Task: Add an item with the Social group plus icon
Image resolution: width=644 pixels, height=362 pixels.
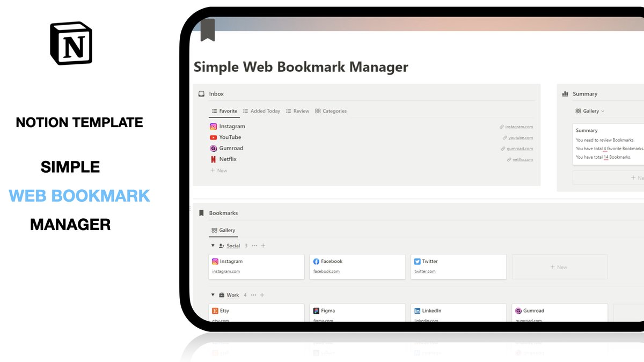Action: 263,246
